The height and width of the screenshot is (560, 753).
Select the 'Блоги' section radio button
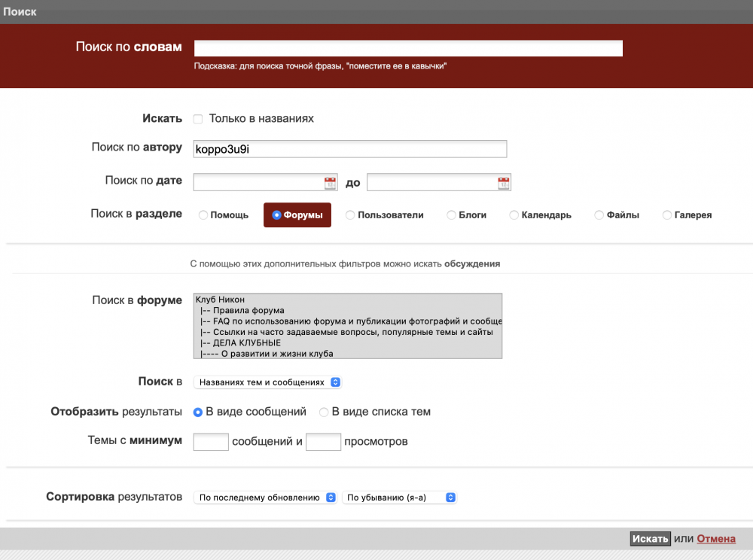tap(451, 215)
